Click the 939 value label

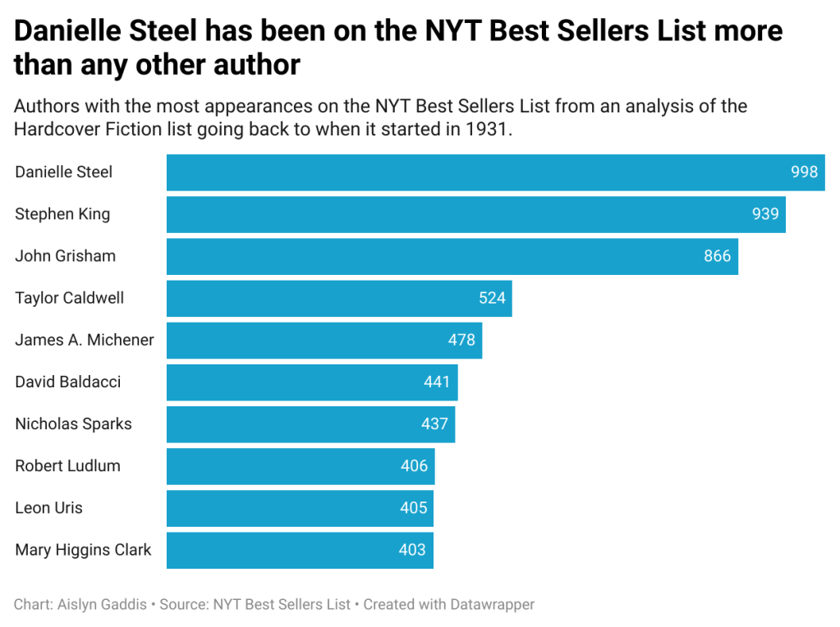pos(765,214)
